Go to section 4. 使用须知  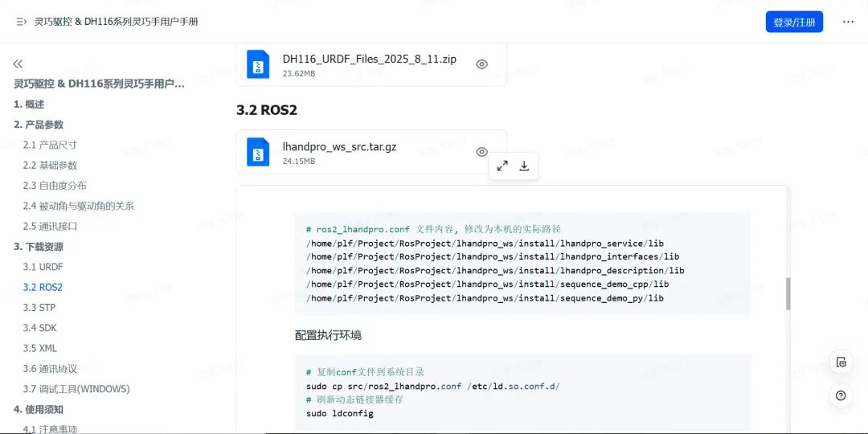click(x=39, y=410)
